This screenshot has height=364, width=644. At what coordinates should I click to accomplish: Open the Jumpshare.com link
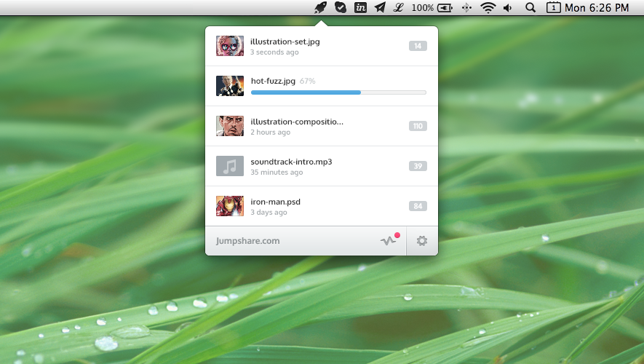248,241
